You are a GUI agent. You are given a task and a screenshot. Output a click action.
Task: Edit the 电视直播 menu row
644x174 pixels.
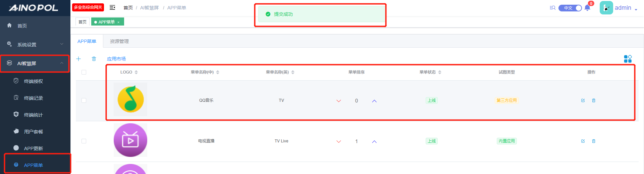(x=583, y=141)
